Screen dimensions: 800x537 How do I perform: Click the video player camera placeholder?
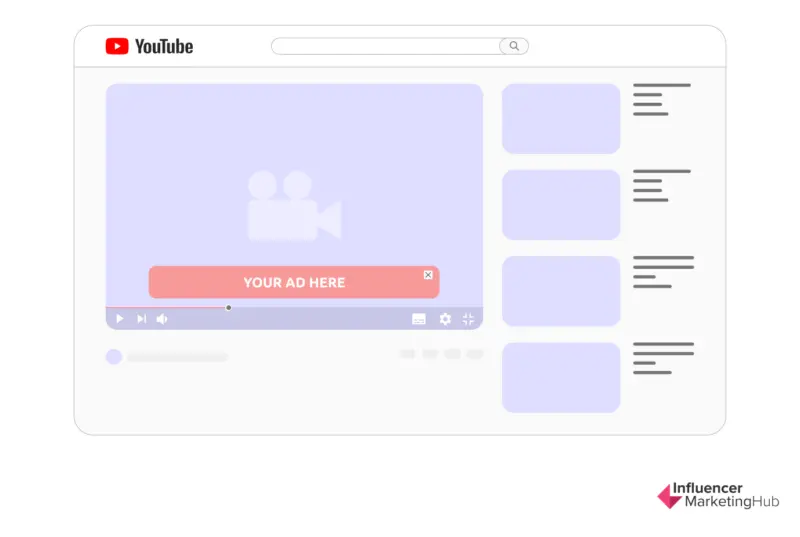click(x=293, y=205)
